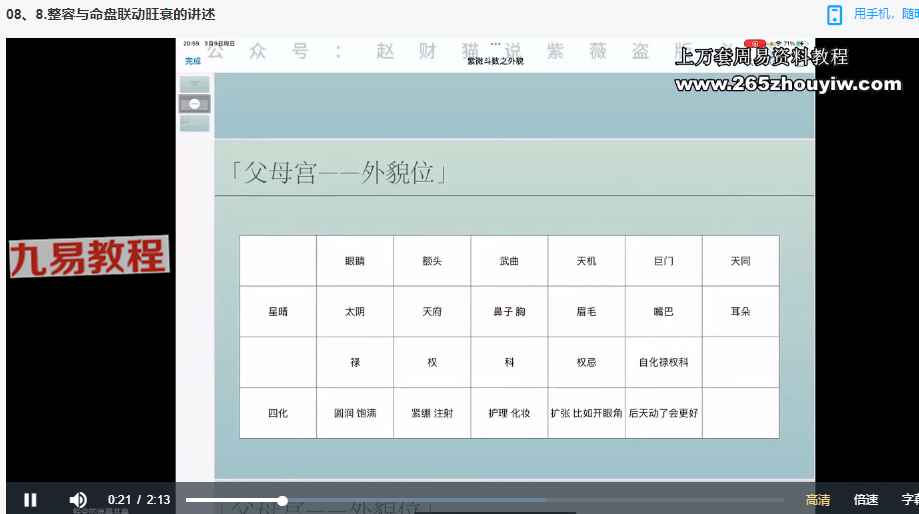Select the third slide thumbnail in sidebar
This screenshot has width=919, height=514.
pos(195,123)
